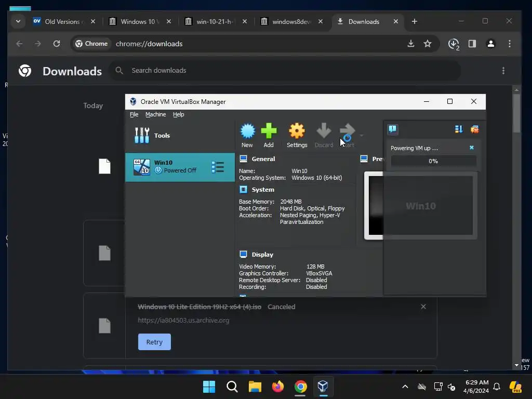Click the Chrome site info chip

[x=91, y=44]
